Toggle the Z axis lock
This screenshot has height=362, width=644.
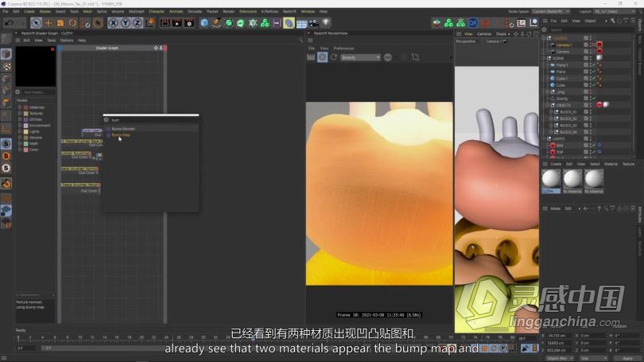[x=138, y=23]
